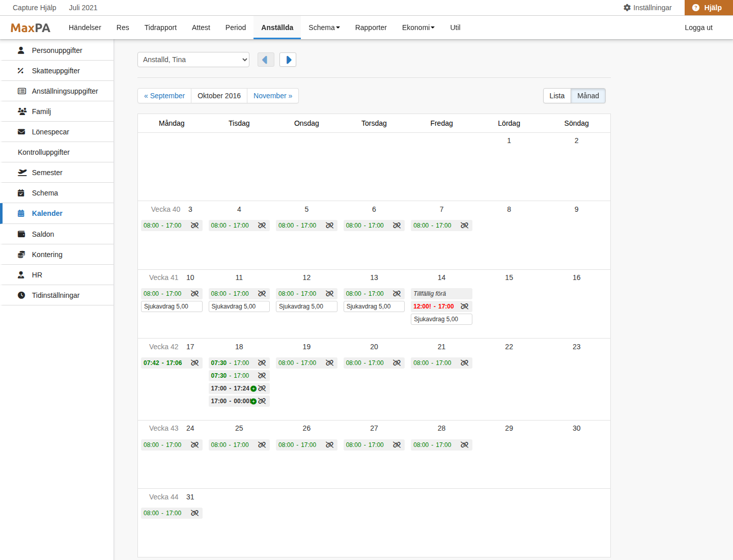
Task: Click the Tidinställningar clock icon
Action: click(21, 295)
